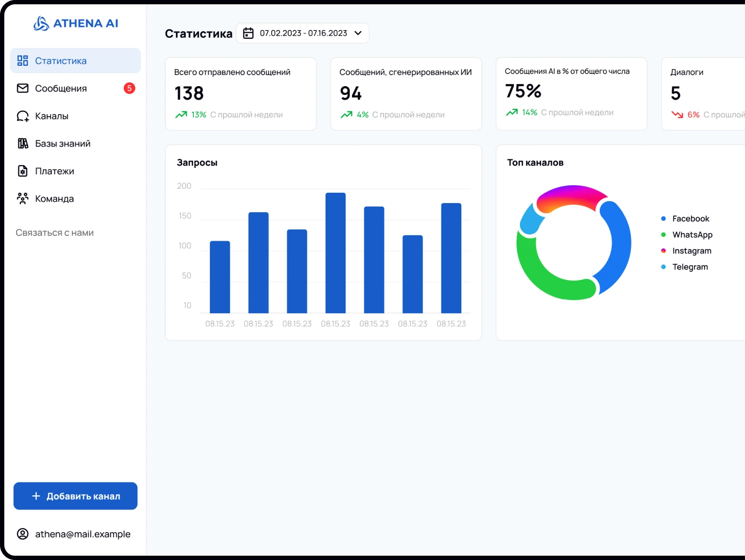Click the invoice icon for Платежи
Screen dimensions: 745x560
[23, 171]
